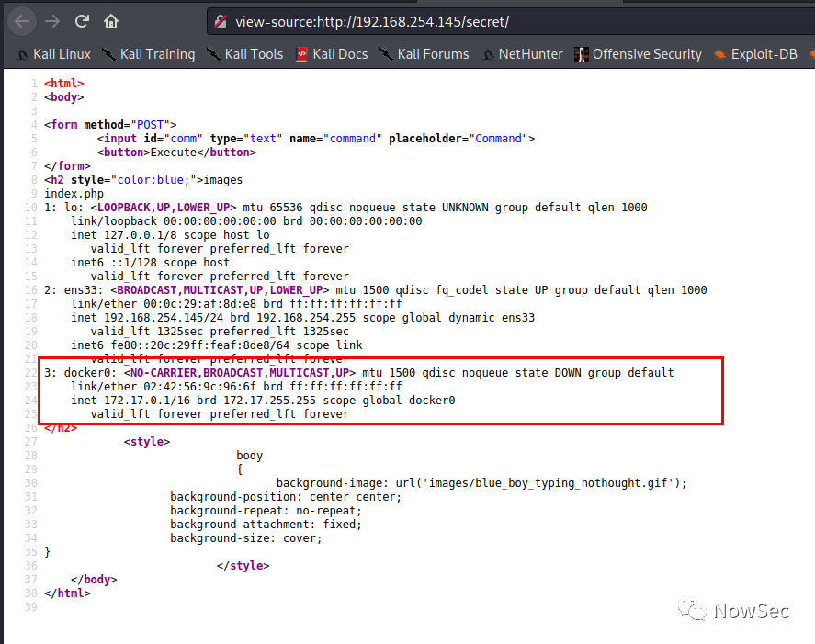The image size is (815, 644).
Task: Open the Offensive Security bookmark
Action: [x=647, y=54]
